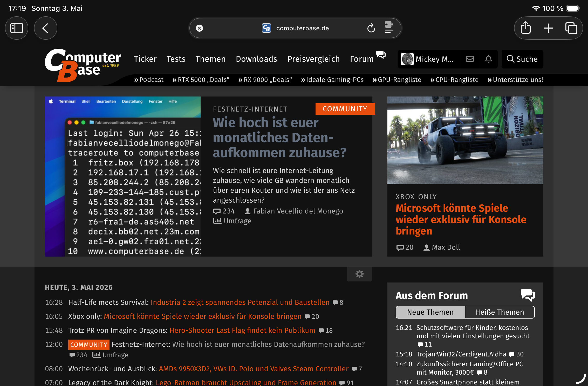This screenshot has height=386, width=588.
Task: Open Hero-Shooter Last Flag findet kein Publikum
Action: coord(242,330)
